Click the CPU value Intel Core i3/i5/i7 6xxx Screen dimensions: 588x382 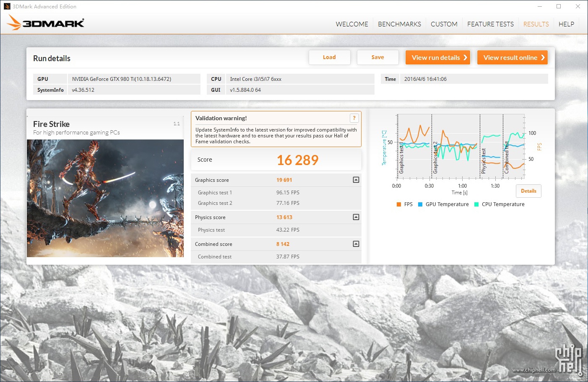[255, 79]
